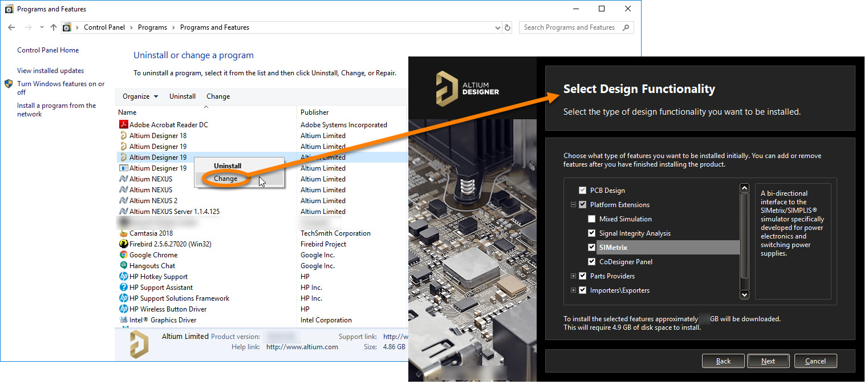868x384 pixels.
Task: Click the Google Chrome icon in list
Action: tap(123, 255)
